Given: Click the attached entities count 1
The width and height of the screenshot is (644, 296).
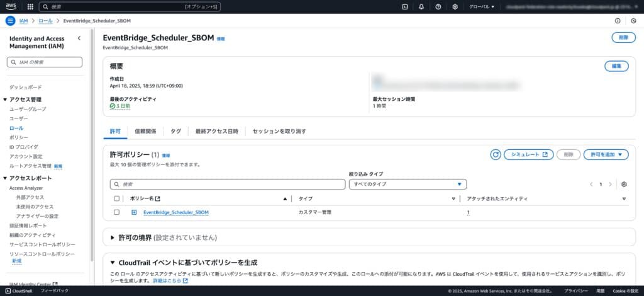Looking at the screenshot, I should coord(468,212).
